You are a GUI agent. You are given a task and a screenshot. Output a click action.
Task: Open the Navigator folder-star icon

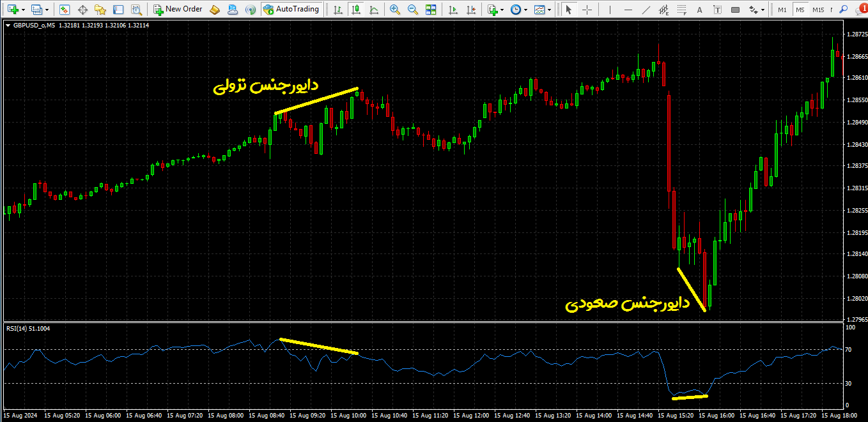100,10
